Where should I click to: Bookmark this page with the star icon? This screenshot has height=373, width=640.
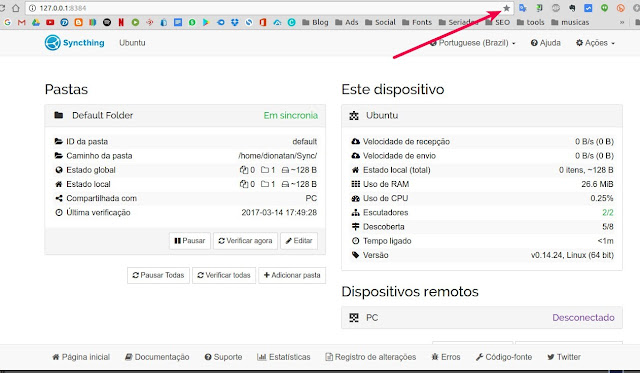(507, 8)
